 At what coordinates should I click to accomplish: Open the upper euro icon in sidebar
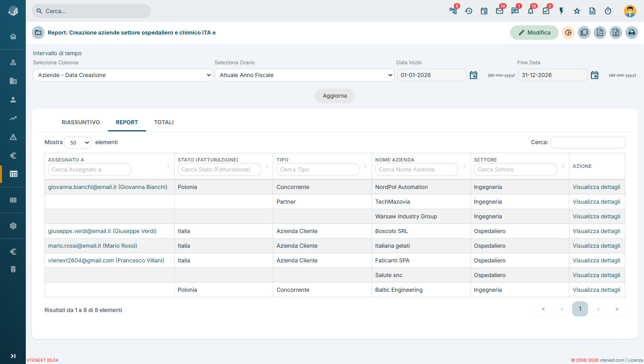(x=13, y=156)
